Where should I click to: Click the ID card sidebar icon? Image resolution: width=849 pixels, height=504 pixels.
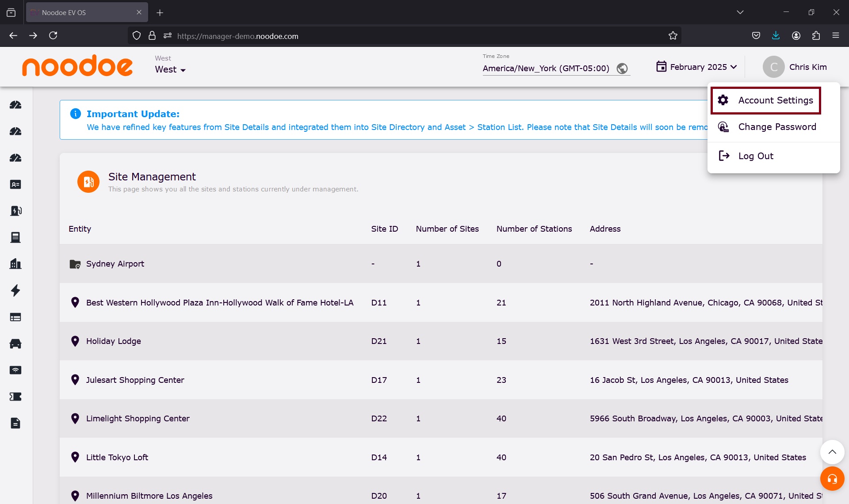15,184
